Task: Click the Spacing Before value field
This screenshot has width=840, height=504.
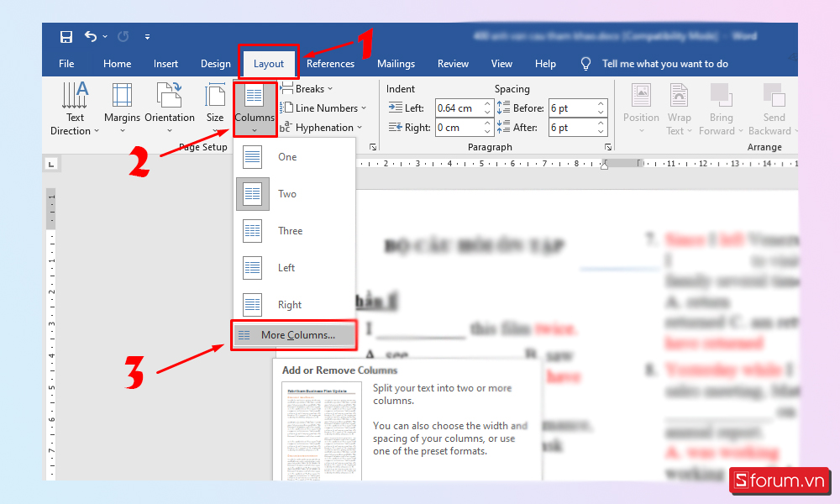Action: 572,108
